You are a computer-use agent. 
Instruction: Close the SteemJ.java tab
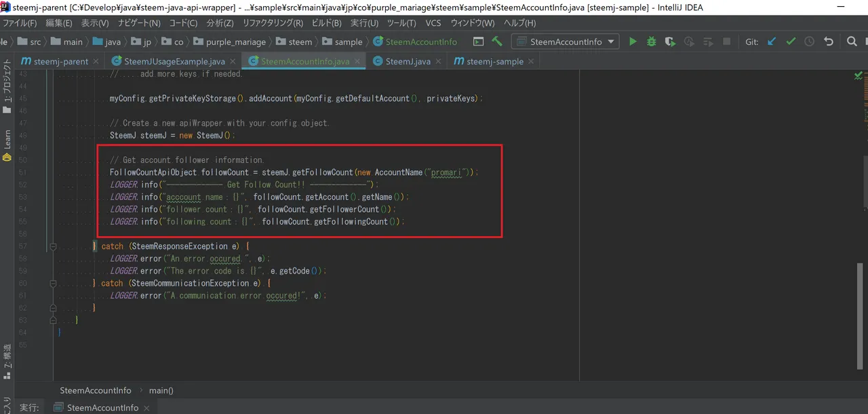tap(438, 61)
